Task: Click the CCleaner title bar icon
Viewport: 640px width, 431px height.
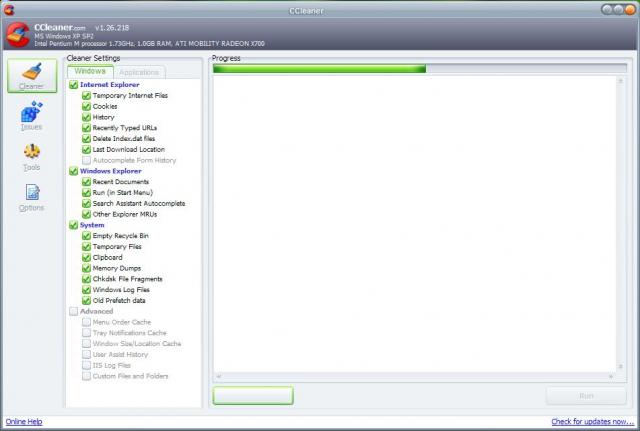Action: click(9, 10)
